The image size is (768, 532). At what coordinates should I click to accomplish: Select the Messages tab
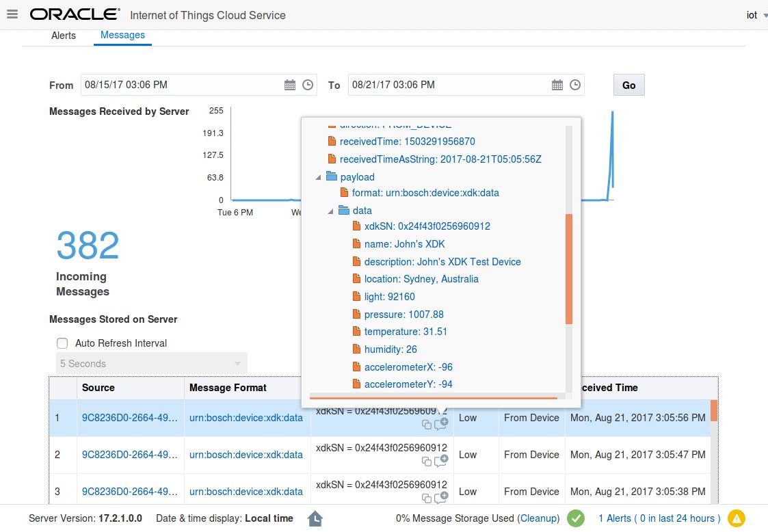coord(122,35)
